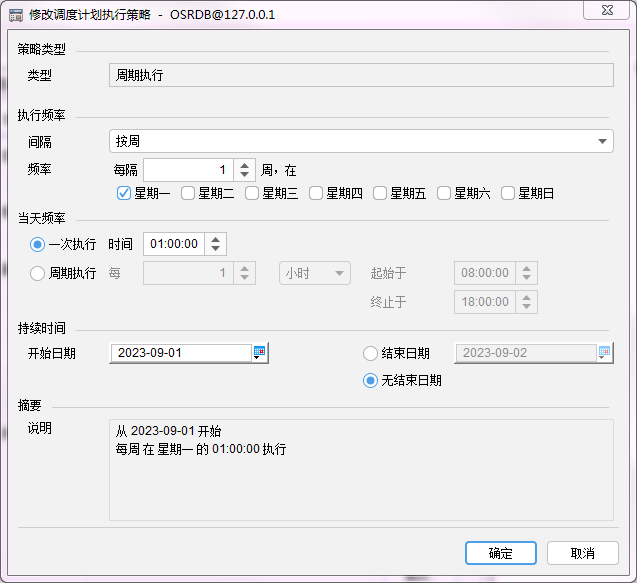Increase the 每隔 weeks value
Image resolution: width=637 pixels, height=583 pixels.
(244, 165)
